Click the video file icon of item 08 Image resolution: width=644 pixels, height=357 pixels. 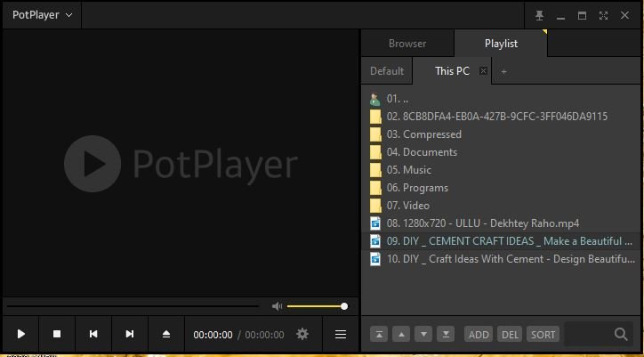point(375,223)
